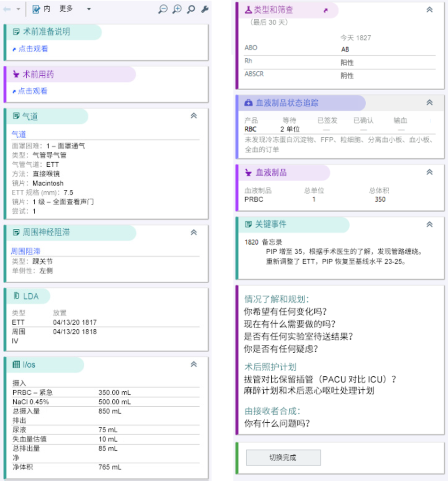Click the 由接收者合成 heading

pos(272,411)
